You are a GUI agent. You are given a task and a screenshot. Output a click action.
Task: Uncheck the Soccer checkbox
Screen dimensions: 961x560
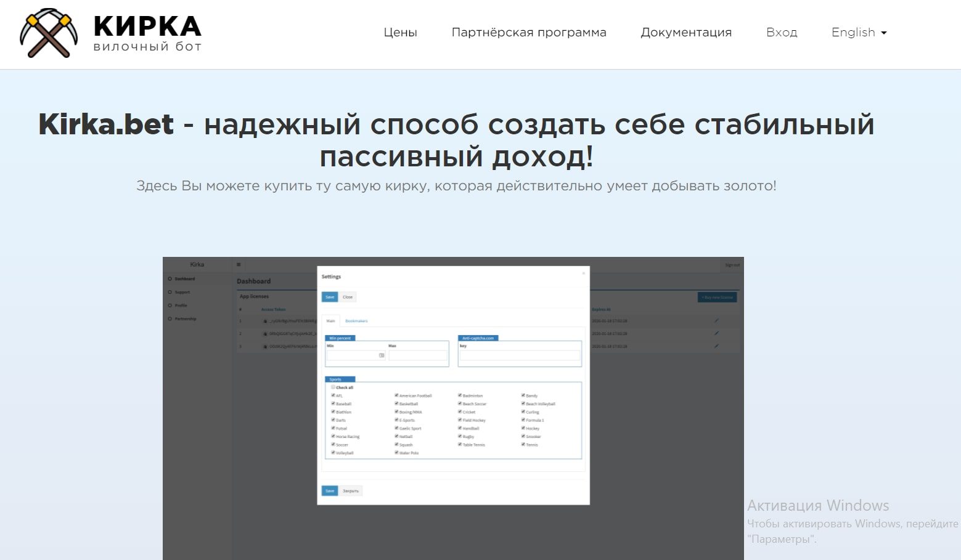tap(333, 444)
